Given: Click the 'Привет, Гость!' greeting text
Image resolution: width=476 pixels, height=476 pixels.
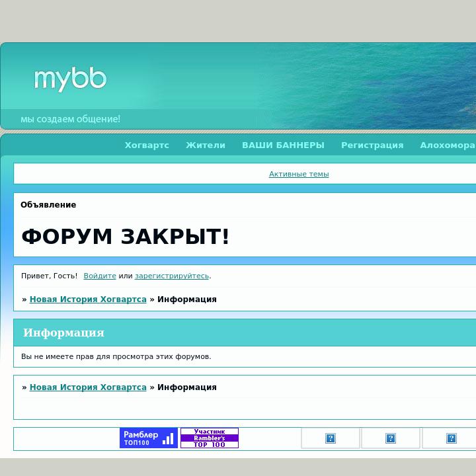Looking at the screenshot, I should click(x=49, y=276).
